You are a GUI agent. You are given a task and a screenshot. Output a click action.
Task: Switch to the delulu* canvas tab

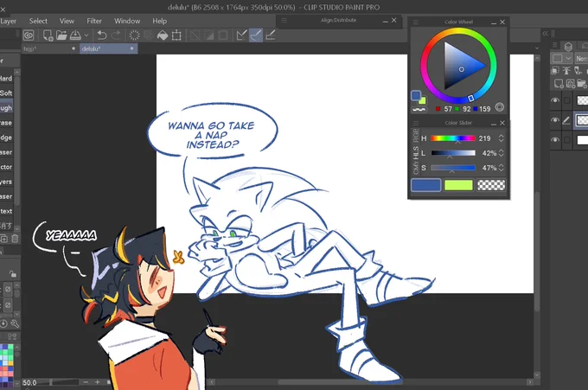point(108,48)
